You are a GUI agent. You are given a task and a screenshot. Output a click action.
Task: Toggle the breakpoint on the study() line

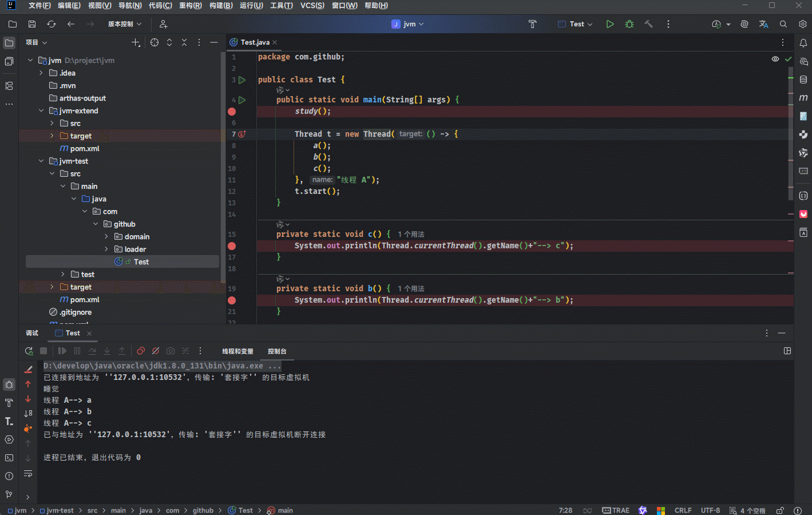tap(232, 112)
